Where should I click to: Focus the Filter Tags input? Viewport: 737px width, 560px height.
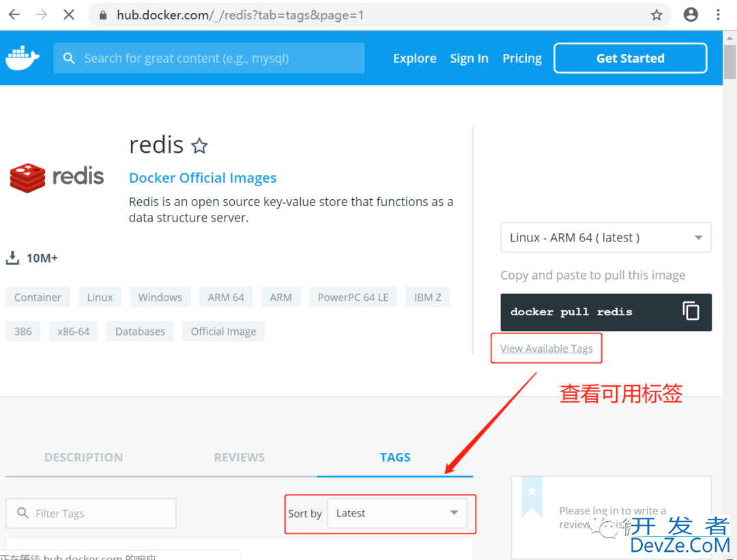point(91,514)
